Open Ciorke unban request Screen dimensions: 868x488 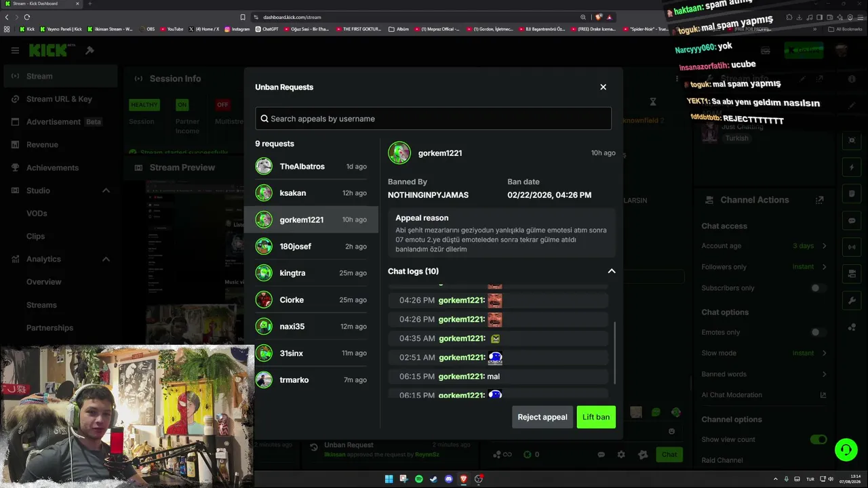(x=311, y=300)
